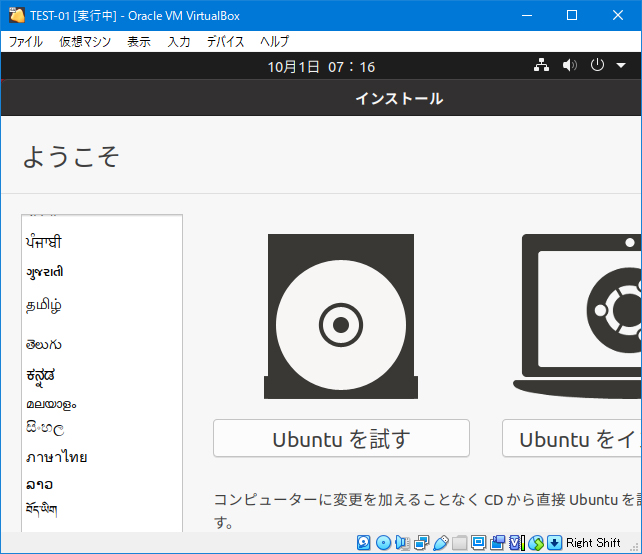Open the 入力 menu
Screen dimensions: 642x554
179,41
